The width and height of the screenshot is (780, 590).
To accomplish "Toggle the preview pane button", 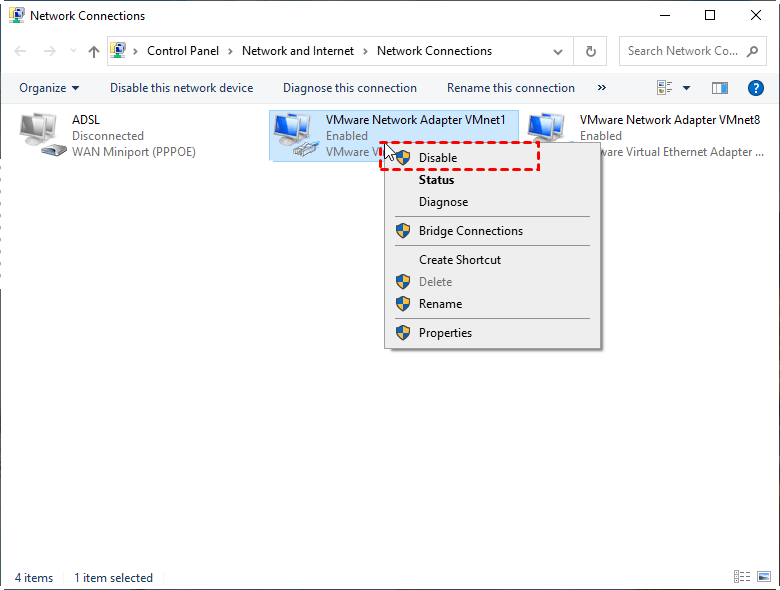I will point(720,88).
